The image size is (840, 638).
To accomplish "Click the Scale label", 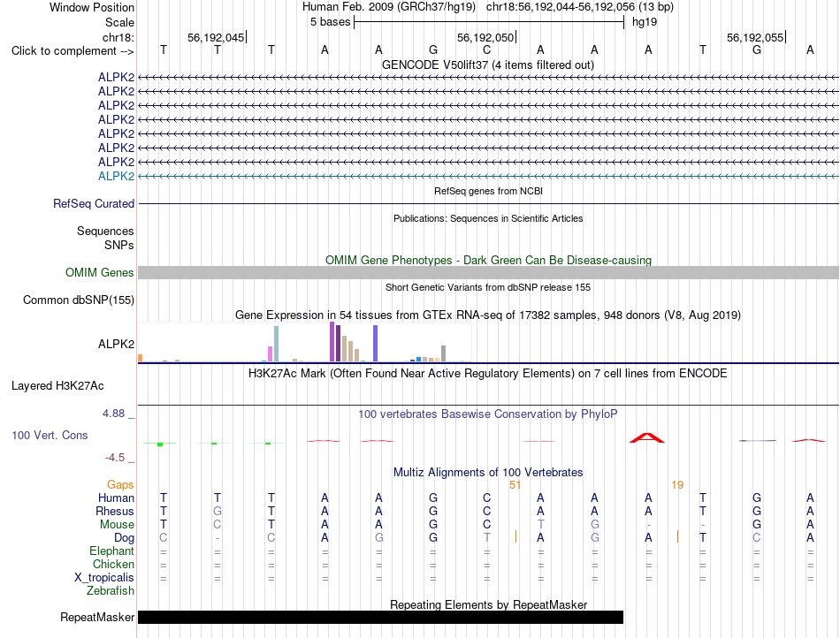I will click(119, 22).
